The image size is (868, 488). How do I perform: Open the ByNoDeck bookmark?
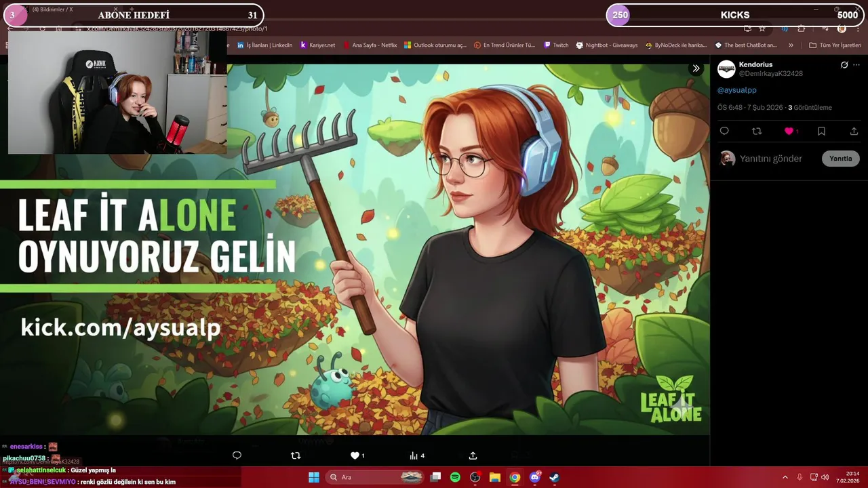[676, 45]
